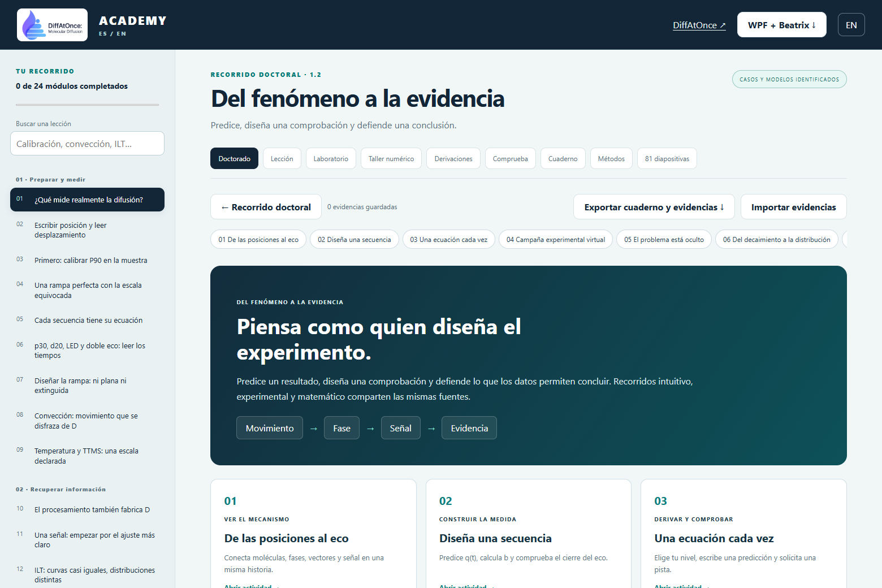
Task: Select chip 01 De las posiciones al eco
Action: pyautogui.click(x=258, y=239)
